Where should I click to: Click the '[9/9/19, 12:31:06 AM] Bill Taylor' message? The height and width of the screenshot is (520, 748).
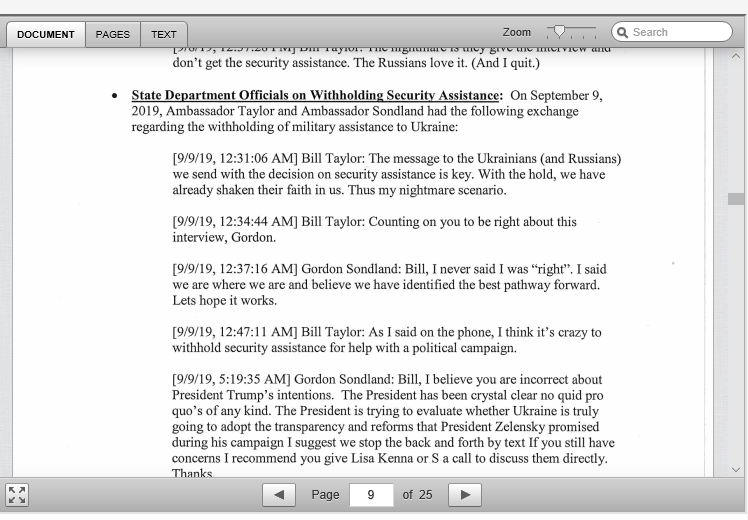pyautogui.click(x=397, y=174)
